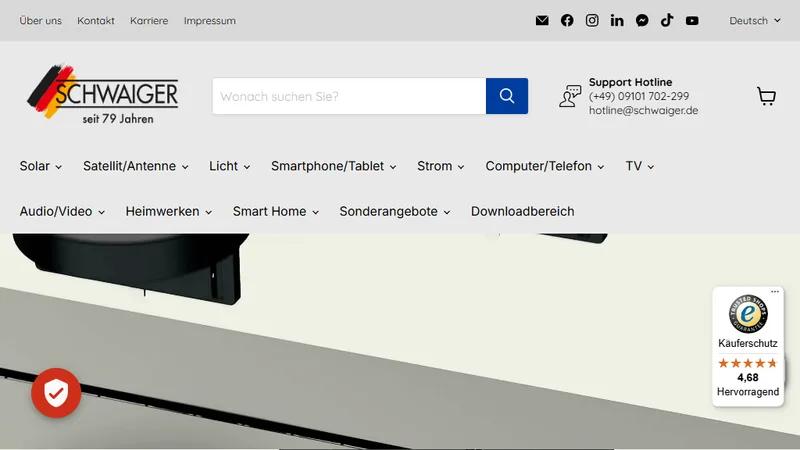Open the Deutsch language dropdown
The width and height of the screenshot is (800, 450).
click(755, 21)
